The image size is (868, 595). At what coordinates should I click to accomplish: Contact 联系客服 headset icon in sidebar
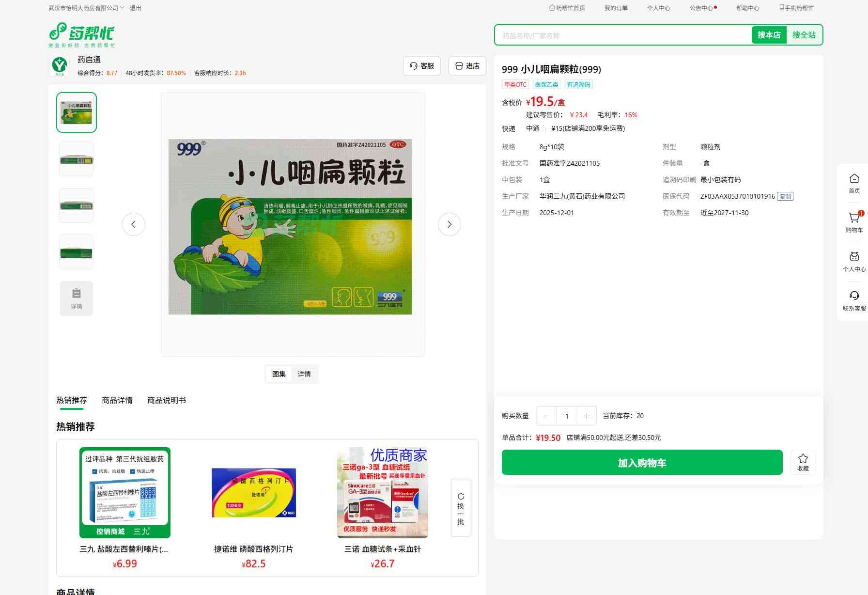coord(854,296)
